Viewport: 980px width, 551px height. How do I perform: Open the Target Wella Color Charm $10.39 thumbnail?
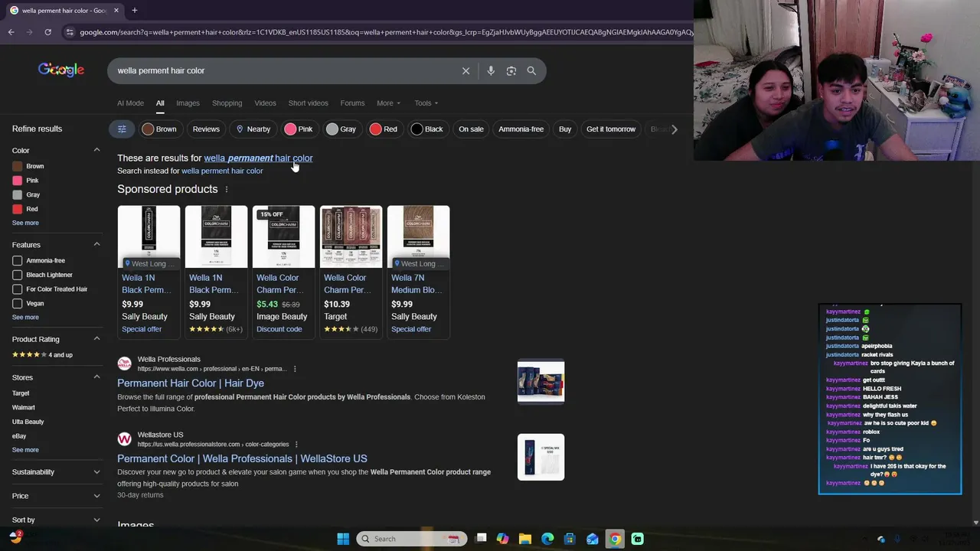click(351, 237)
